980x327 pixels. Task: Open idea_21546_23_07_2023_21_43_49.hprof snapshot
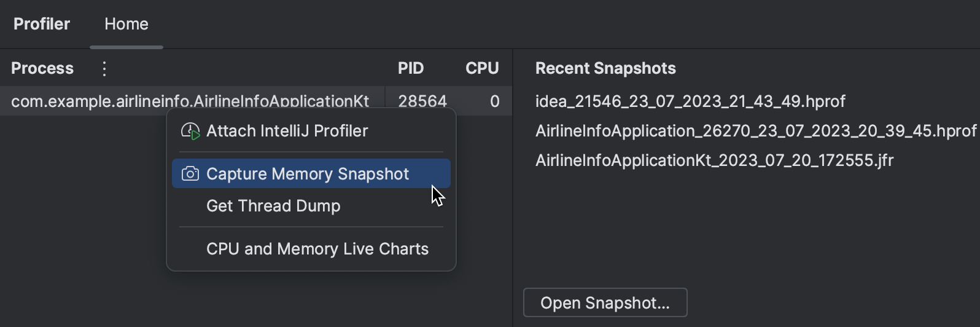pos(690,101)
